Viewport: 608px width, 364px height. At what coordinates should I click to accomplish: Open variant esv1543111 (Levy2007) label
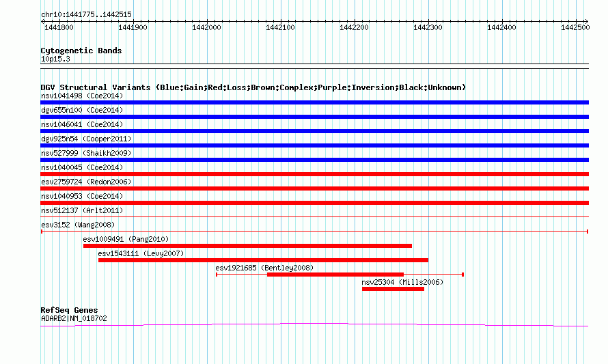141,253
